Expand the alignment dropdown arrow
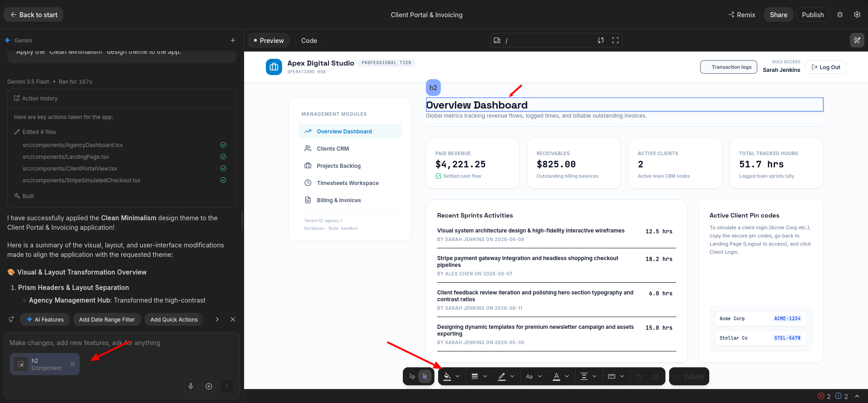Viewport: 868px width, 403px height. [x=594, y=376]
